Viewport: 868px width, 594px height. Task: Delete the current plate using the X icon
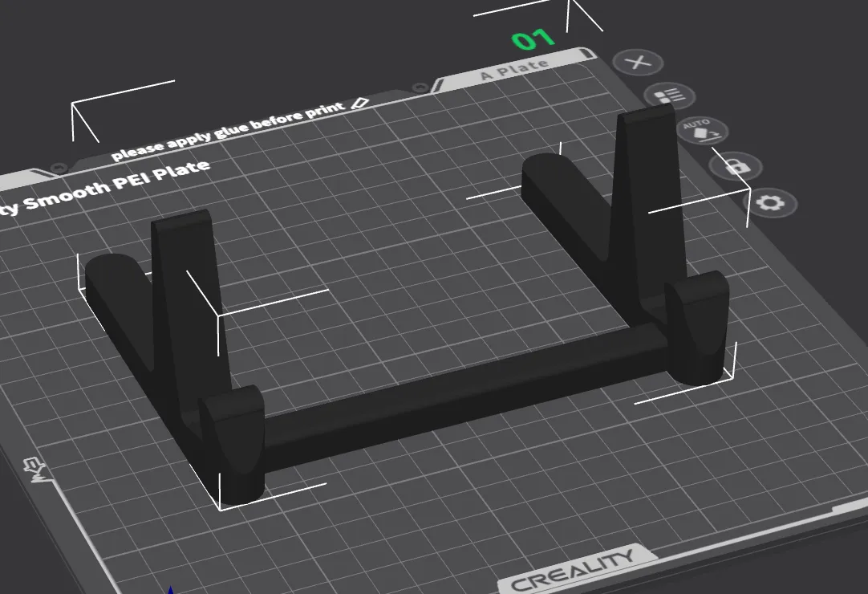click(639, 63)
